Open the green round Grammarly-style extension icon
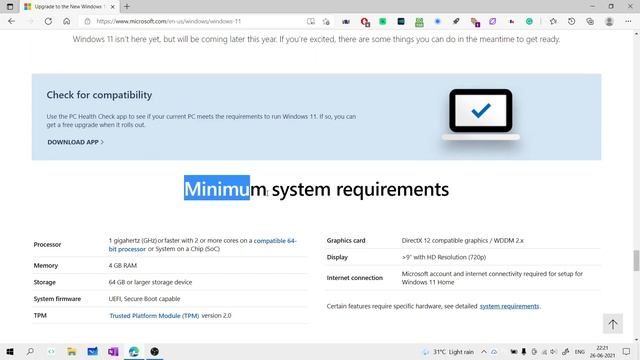This screenshot has height=360, width=640. pos(529,21)
